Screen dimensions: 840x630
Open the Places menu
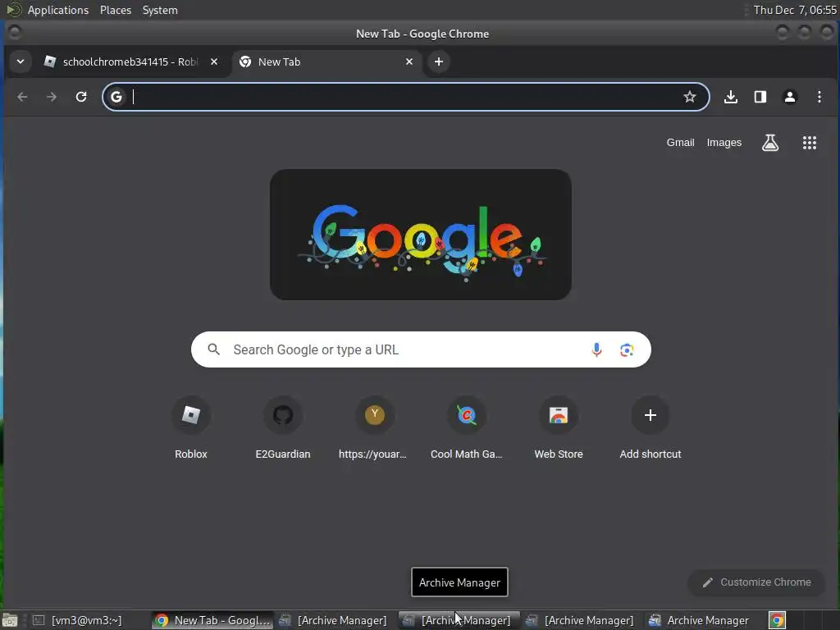(x=116, y=10)
